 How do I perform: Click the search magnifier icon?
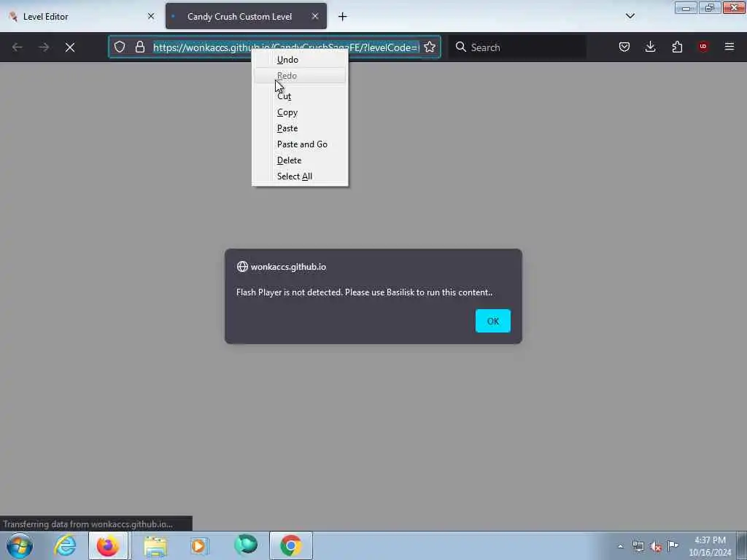point(461,47)
